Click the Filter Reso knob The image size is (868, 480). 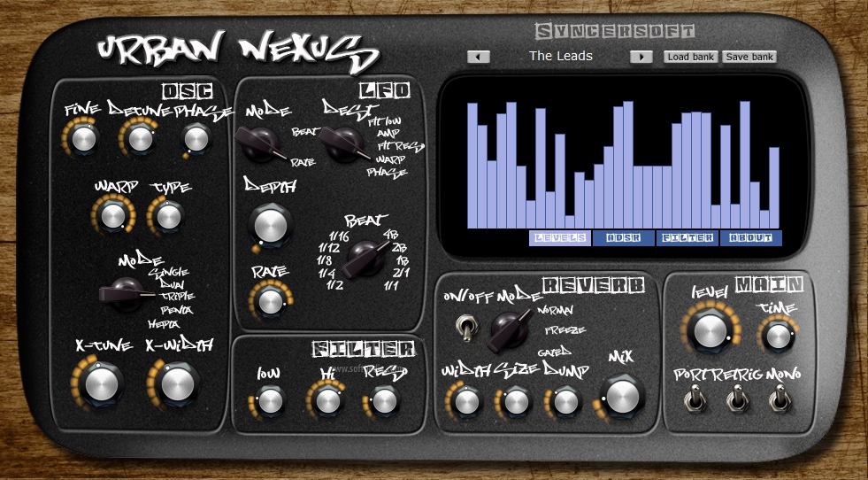click(x=384, y=400)
